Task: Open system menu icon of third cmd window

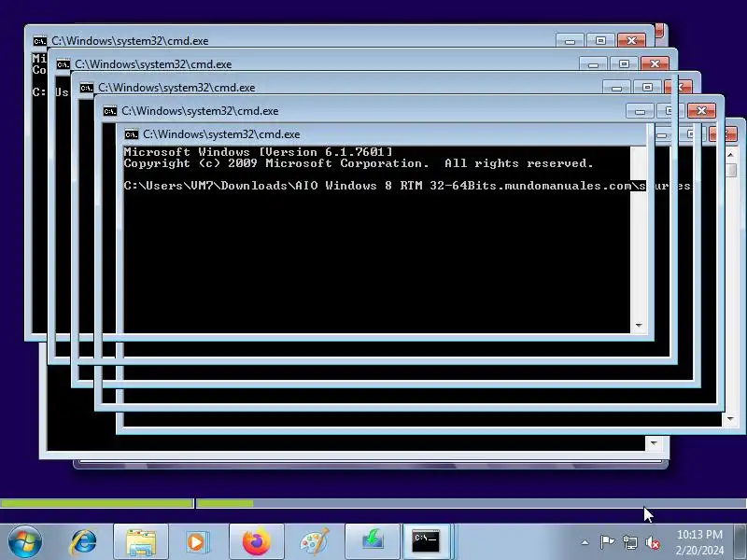Action: pyautogui.click(x=87, y=88)
